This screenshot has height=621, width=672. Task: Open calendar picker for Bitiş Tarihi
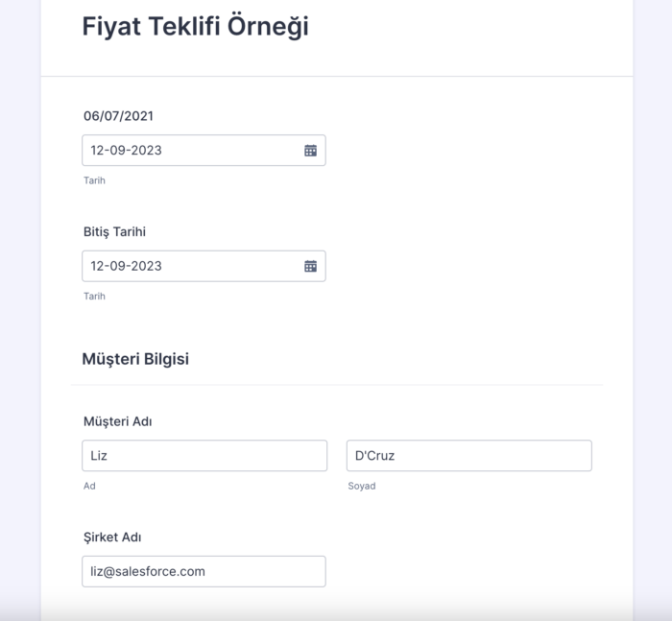(x=310, y=266)
